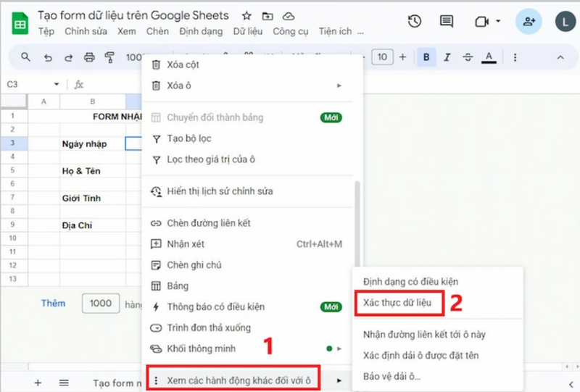The image size is (580, 392).
Task: Click the row 3 header
Action: [x=12, y=143]
